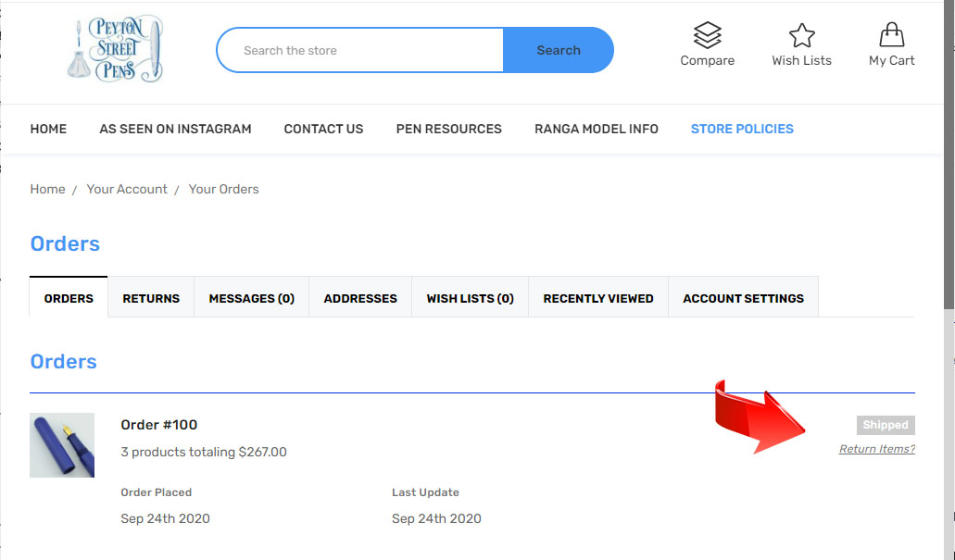
Task: Click the Return Items? link
Action: click(x=876, y=449)
